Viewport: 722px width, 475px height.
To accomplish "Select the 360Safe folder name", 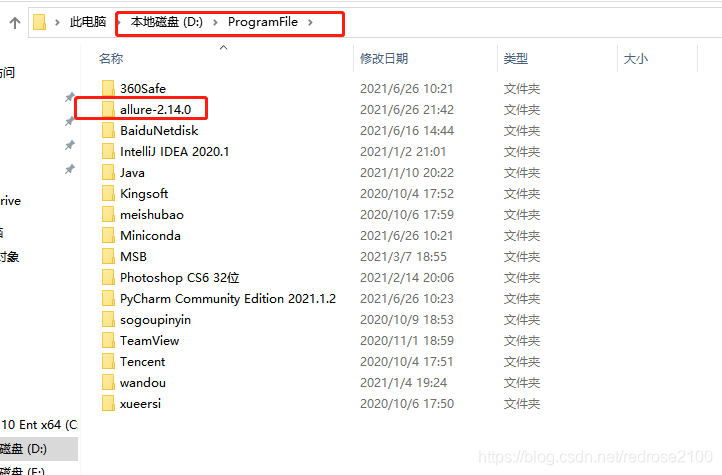I will [143, 88].
